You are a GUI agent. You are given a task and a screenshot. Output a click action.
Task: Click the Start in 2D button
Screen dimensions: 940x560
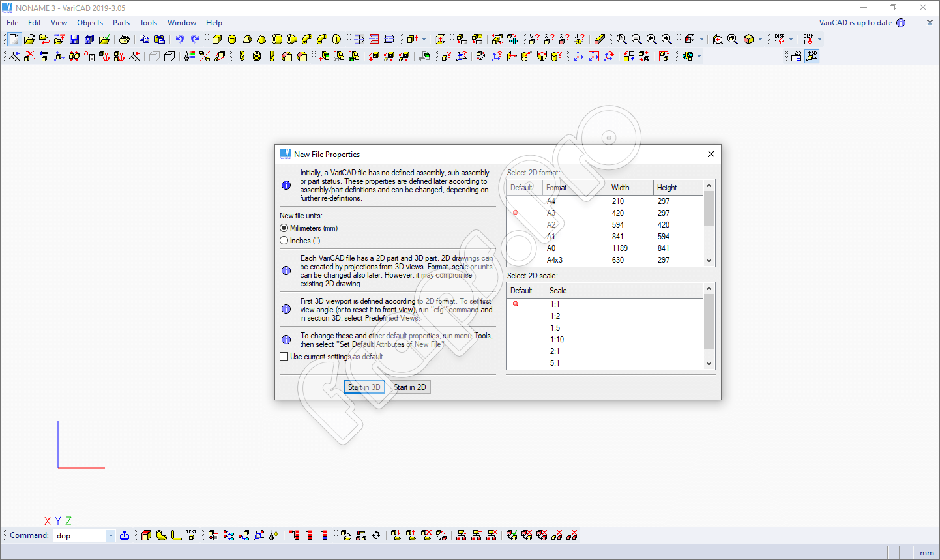click(x=410, y=387)
